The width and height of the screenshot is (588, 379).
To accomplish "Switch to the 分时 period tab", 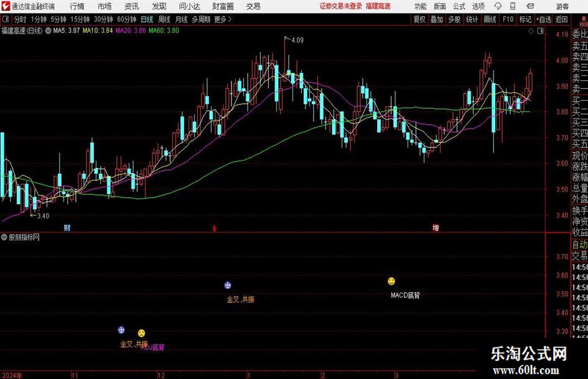I will pyautogui.click(x=21, y=19).
